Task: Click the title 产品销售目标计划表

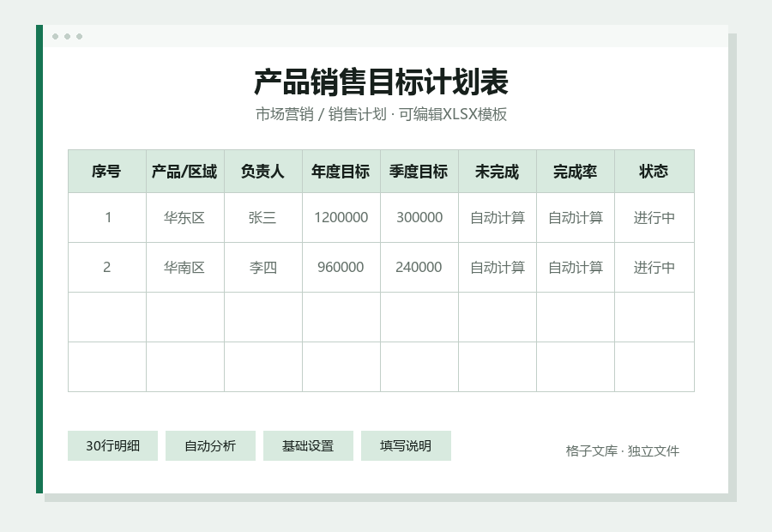Action: tap(381, 82)
